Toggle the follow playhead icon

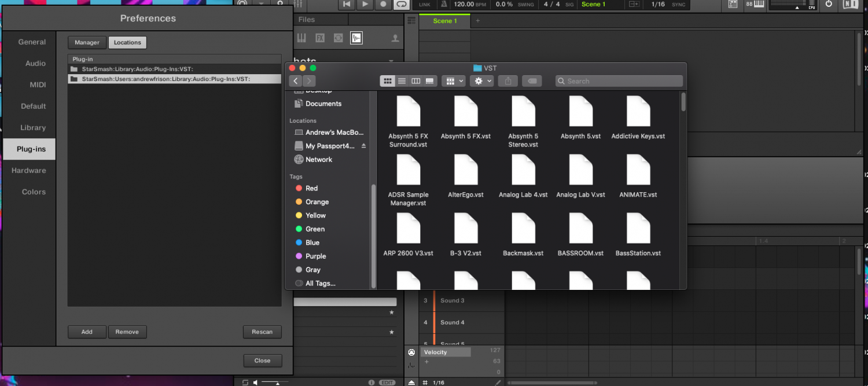pos(634,4)
